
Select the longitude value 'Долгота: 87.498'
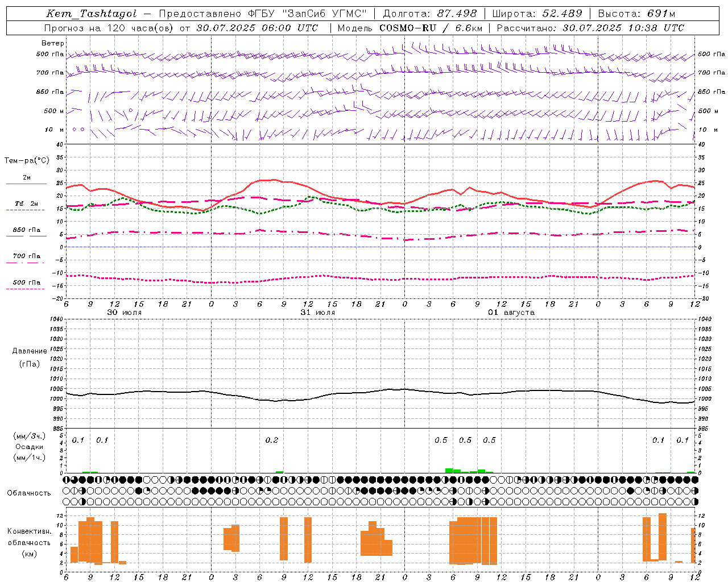pyautogui.click(x=429, y=14)
